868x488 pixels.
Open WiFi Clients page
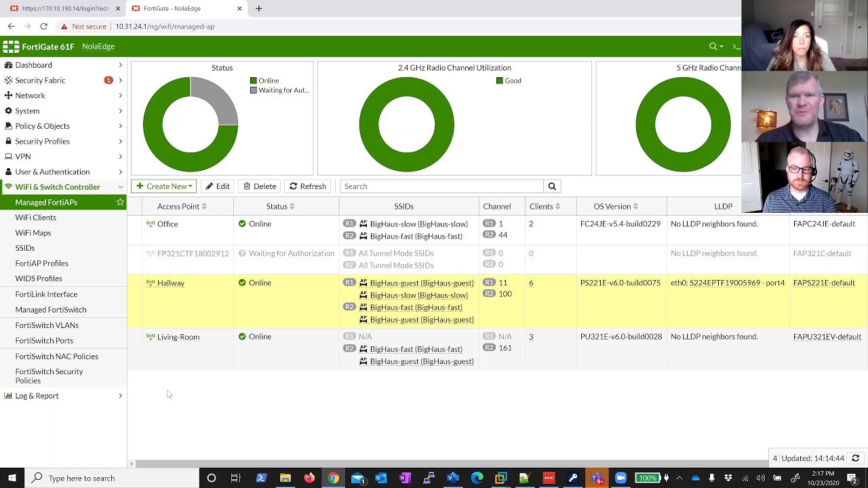pyautogui.click(x=36, y=218)
